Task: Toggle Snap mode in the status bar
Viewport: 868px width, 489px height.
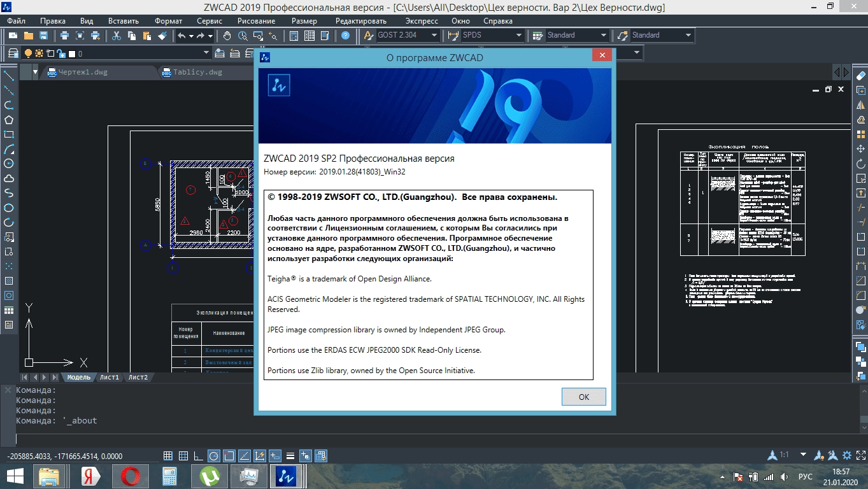Action: click(x=168, y=455)
